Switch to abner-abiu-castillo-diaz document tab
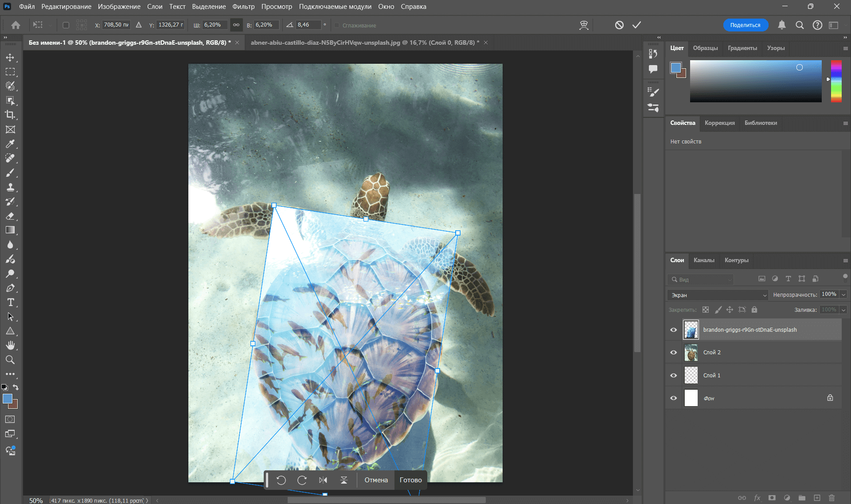This screenshot has height=504, width=851. click(364, 43)
